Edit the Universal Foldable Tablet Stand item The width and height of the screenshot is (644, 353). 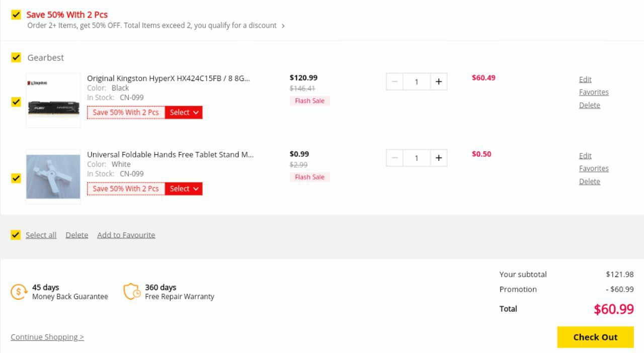coord(585,156)
